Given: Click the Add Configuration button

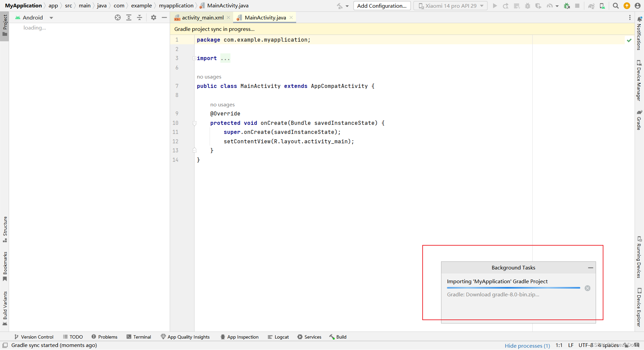Looking at the screenshot, I should point(382,6).
